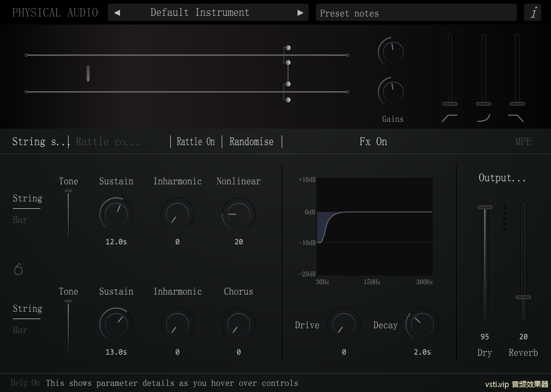Screen dimensions: 551x392
Task: Turn the Nonlinear knob
Action: coord(239,214)
